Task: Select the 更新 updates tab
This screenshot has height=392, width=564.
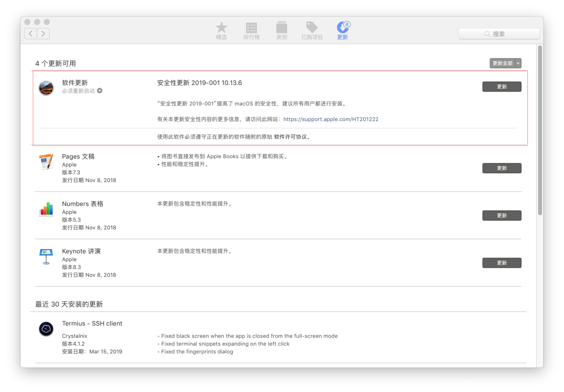Action: (343, 31)
